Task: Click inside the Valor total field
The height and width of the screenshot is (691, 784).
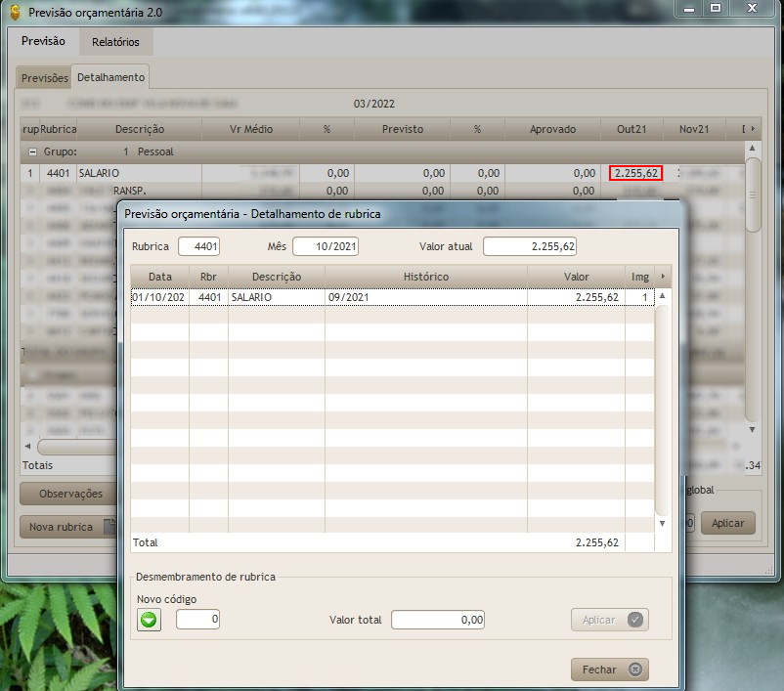Action: (x=437, y=620)
